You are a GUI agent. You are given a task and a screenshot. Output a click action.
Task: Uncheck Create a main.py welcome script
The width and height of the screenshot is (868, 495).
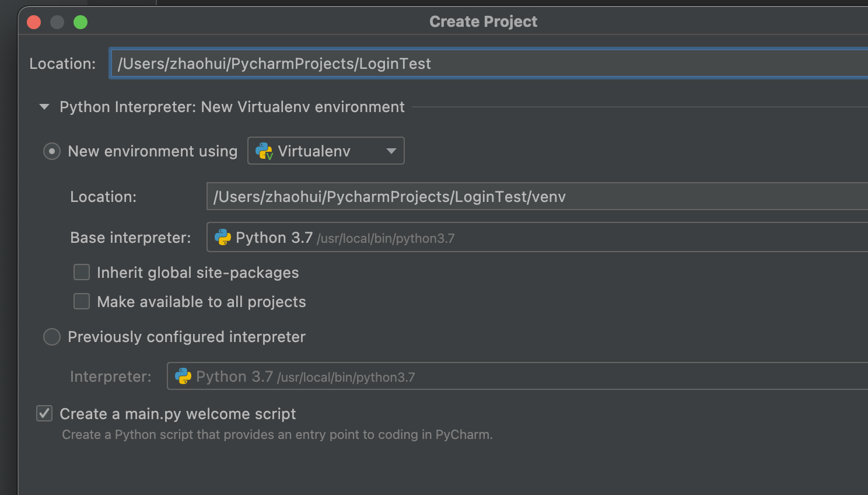pyautogui.click(x=44, y=414)
